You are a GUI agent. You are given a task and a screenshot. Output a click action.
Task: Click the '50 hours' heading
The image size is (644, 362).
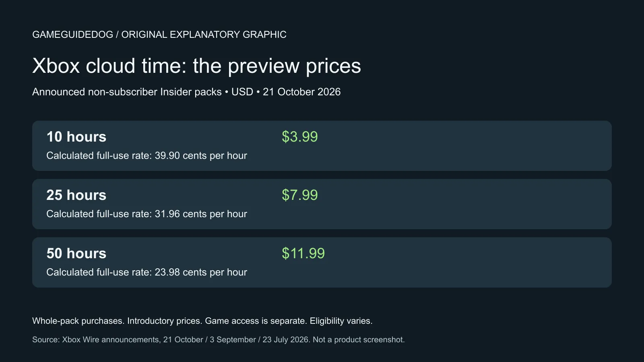(76, 253)
